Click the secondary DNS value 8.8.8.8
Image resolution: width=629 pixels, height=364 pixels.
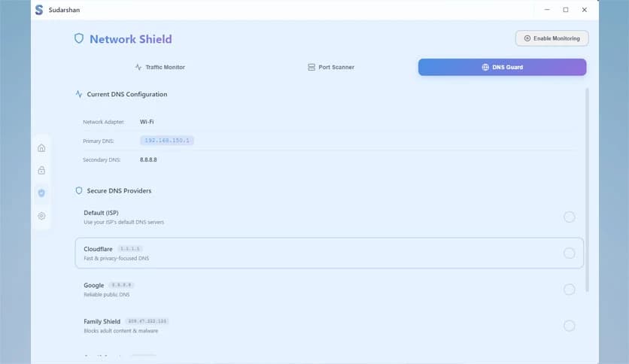pos(148,159)
